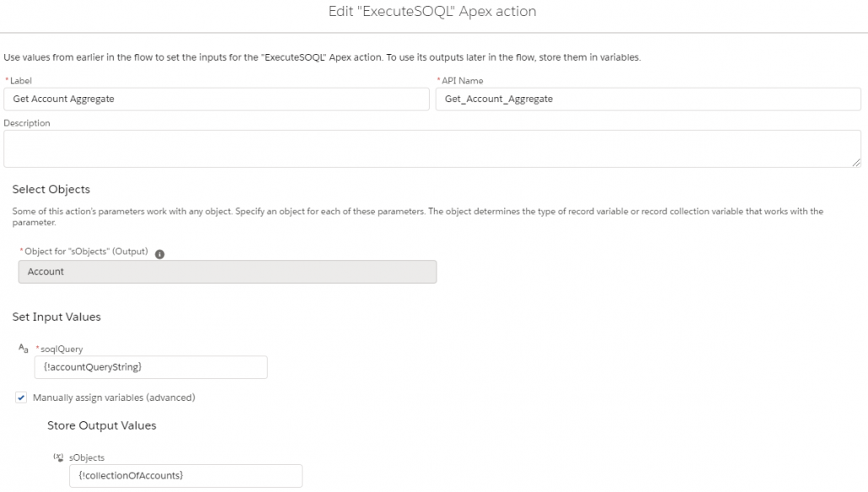Click inside the Label field

tap(215, 99)
